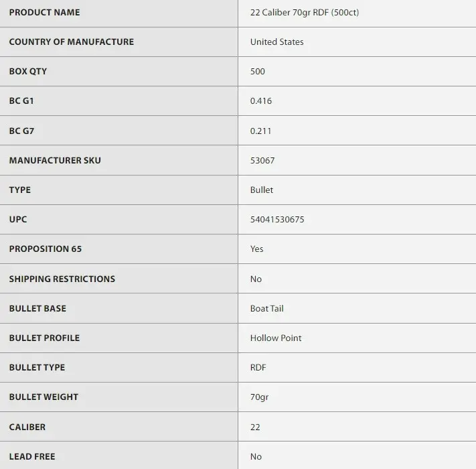Select the BC G7 value 0.211

tap(260, 131)
